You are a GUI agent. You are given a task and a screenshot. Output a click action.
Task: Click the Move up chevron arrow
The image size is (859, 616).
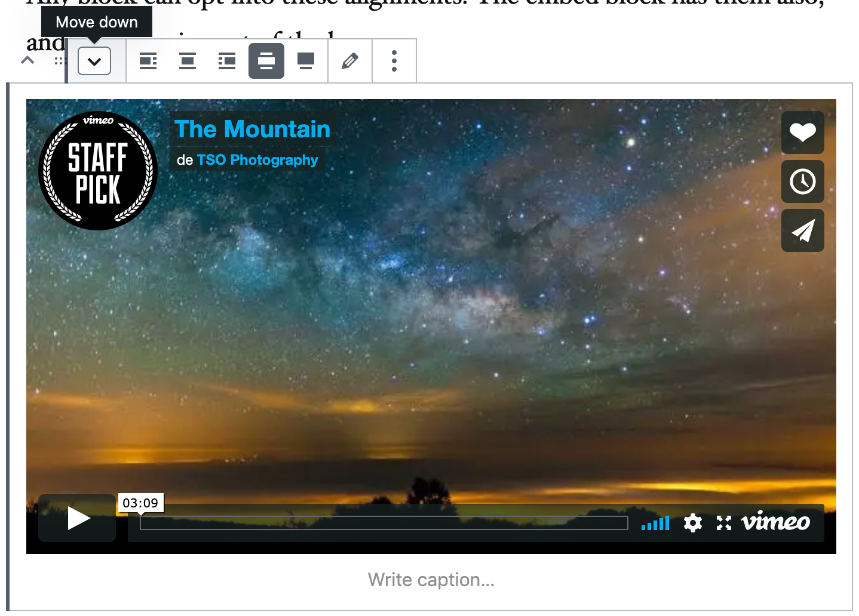[27, 60]
